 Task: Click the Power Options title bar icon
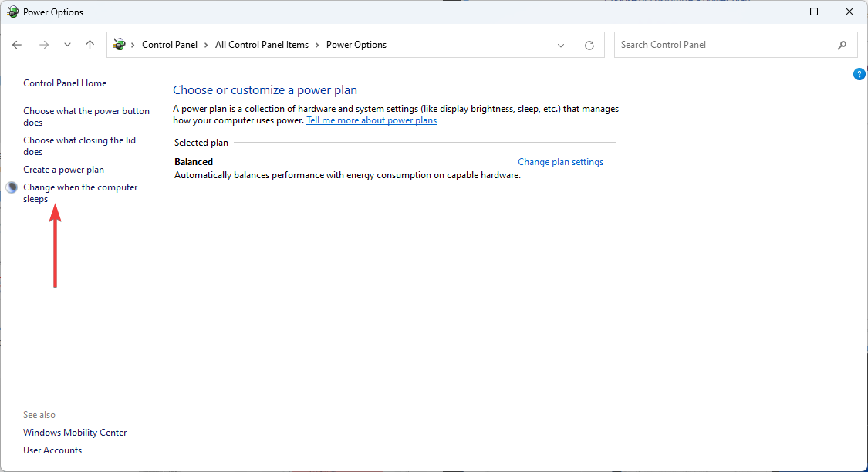point(13,12)
